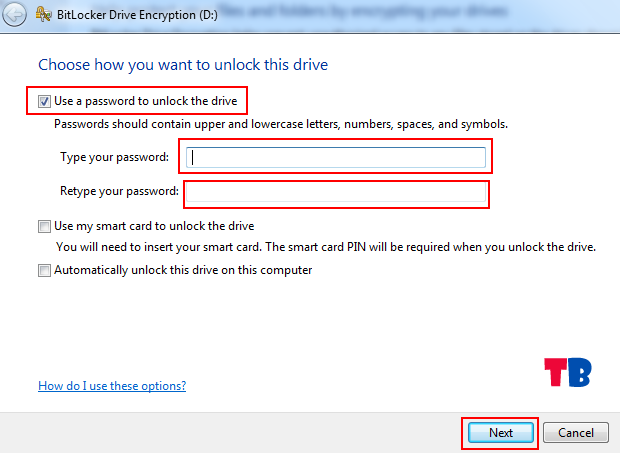The height and width of the screenshot is (453, 620).
Task: Open How do I use these options link
Action: pyautogui.click(x=112, y=386)
